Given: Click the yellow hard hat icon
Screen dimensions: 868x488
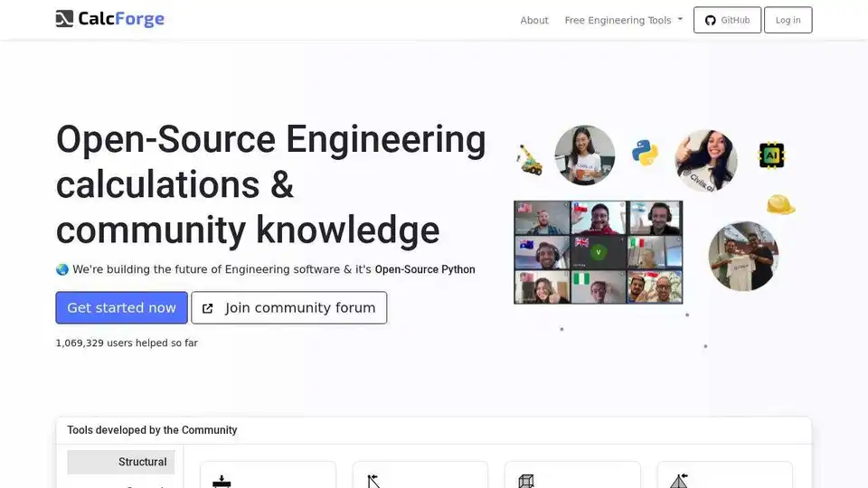Looking at the screenshot, I should [779, 205].
